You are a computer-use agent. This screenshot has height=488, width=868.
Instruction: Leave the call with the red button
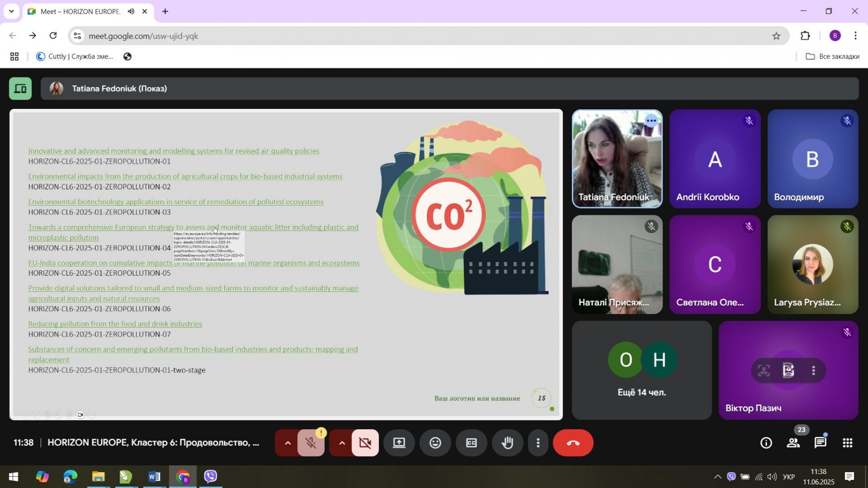coord(573,443)
